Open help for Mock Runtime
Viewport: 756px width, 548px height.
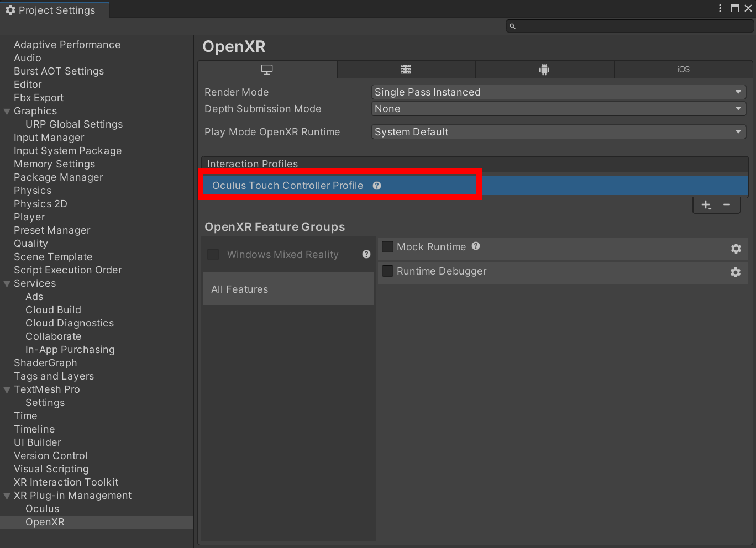point(476,246)
